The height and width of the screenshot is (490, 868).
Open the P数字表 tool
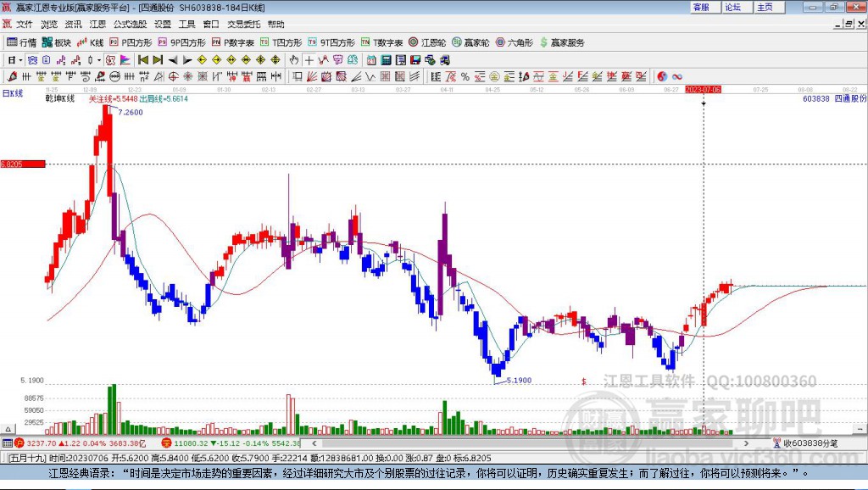pyautogui.click(x=232, y=42)
